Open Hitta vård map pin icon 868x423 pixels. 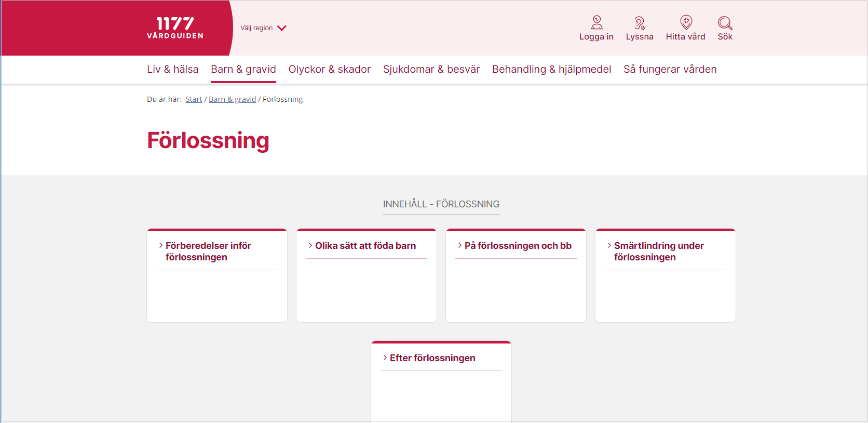(686, 22)
